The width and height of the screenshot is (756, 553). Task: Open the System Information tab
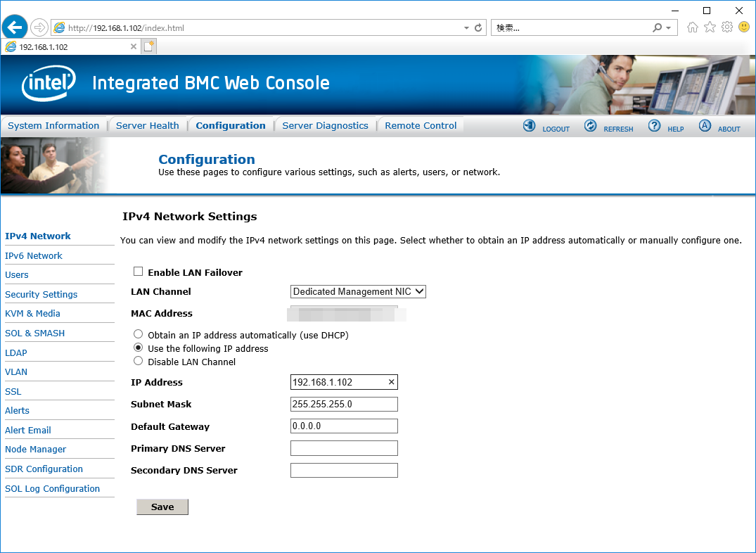pyautogui.click(x=53, y=125)
